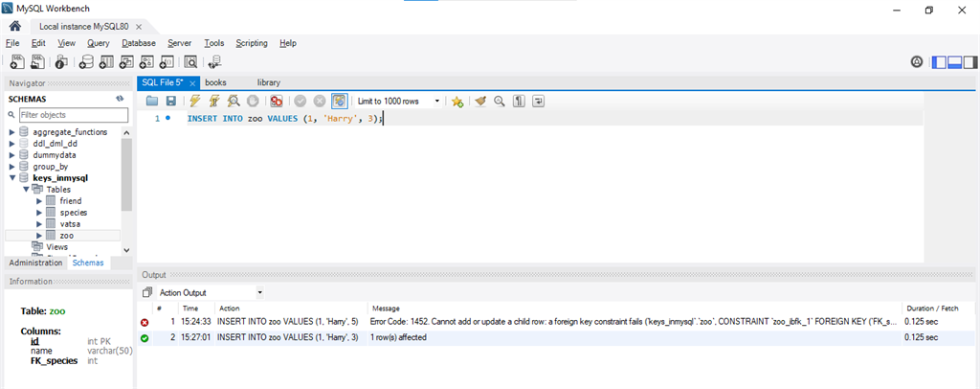Expand the zoo table node
This screenshot has width=980, height=389.
(x=39, y=235)
